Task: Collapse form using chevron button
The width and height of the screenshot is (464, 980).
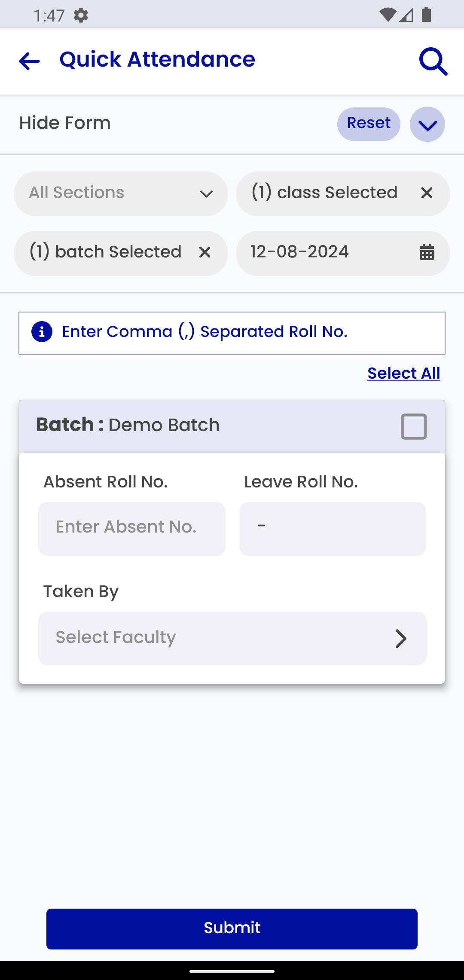Action: (427, 124)
